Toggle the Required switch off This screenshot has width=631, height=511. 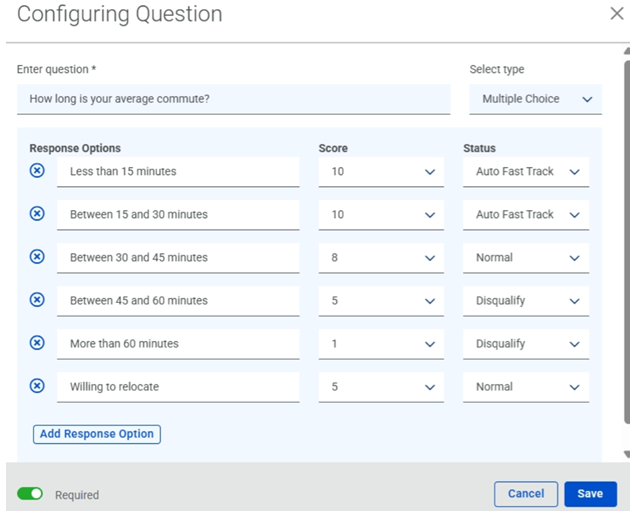pos(30,494)
